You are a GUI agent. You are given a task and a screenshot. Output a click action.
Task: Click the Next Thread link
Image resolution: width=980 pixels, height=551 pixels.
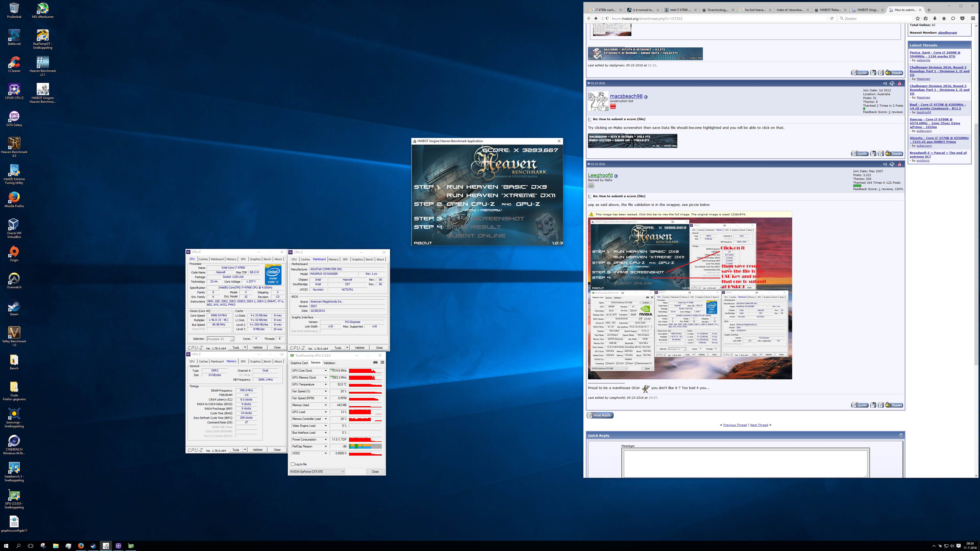pyautogui.click(x=759, y=425)
